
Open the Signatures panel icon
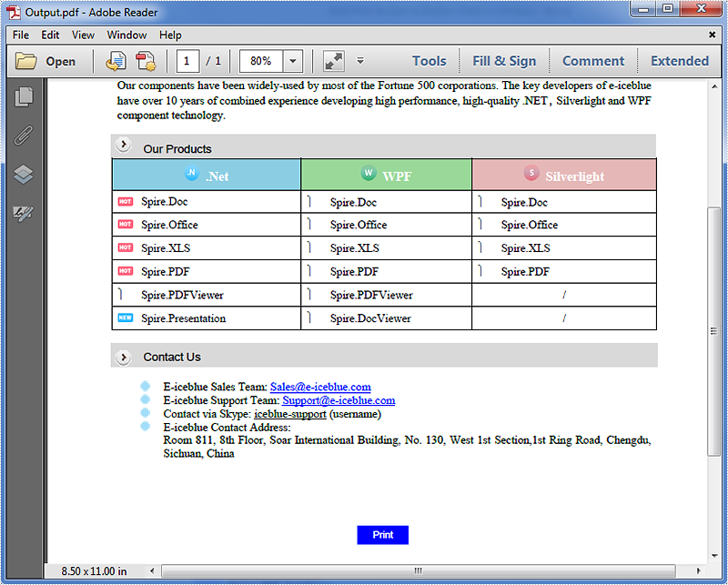[25, 214]
